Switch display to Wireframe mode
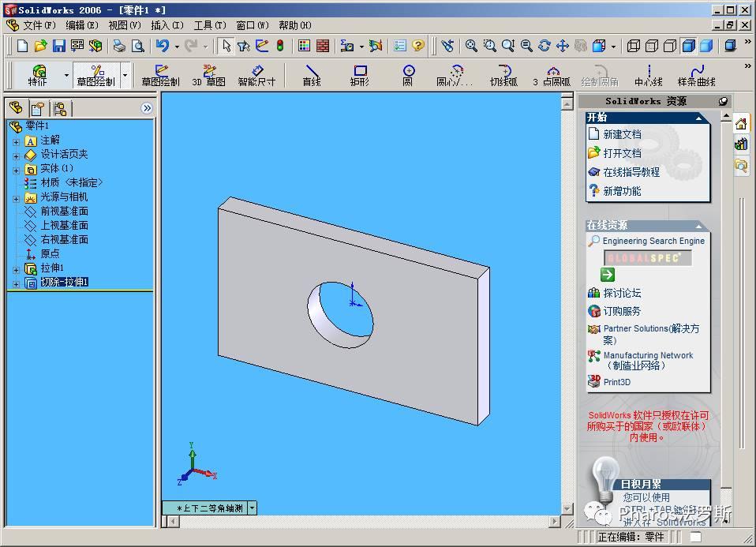Screen dimensions: 756x547 [633, 46]
